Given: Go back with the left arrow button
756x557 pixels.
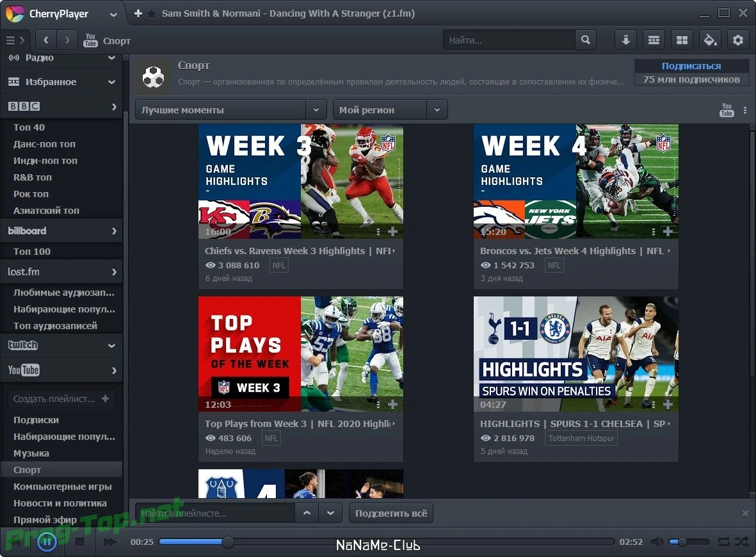Looking at the screenshot, I should [x=46, y=40].
